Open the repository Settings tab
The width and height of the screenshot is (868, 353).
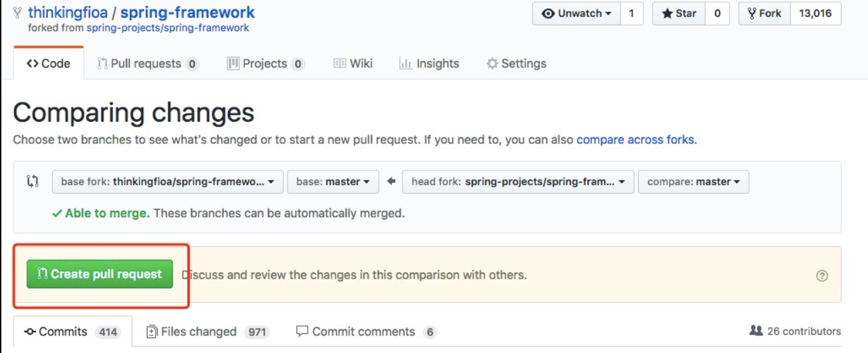516,64
